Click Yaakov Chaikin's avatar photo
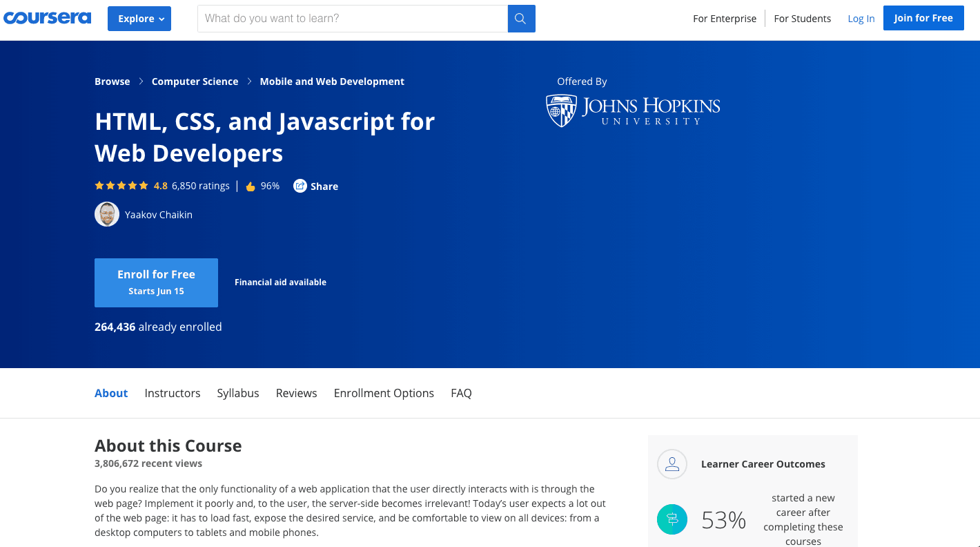The width and height of the screenshot is (980, 547). pyautogui.click(x=107, y=214)
